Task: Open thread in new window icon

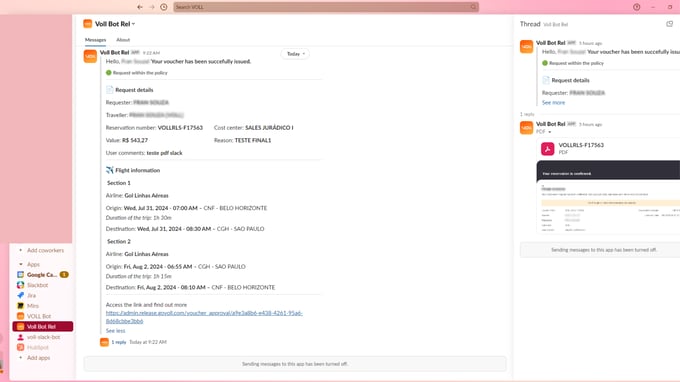Action: [670, 24]
